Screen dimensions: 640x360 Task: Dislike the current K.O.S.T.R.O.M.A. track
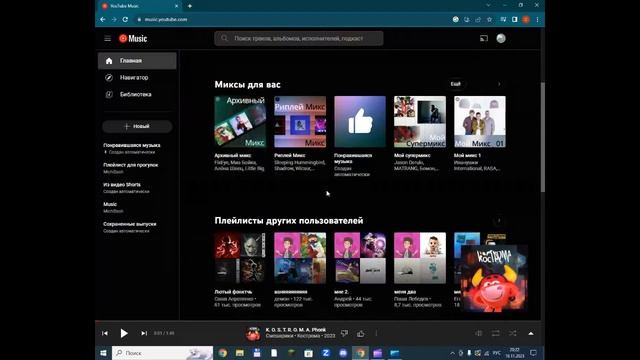344,333
